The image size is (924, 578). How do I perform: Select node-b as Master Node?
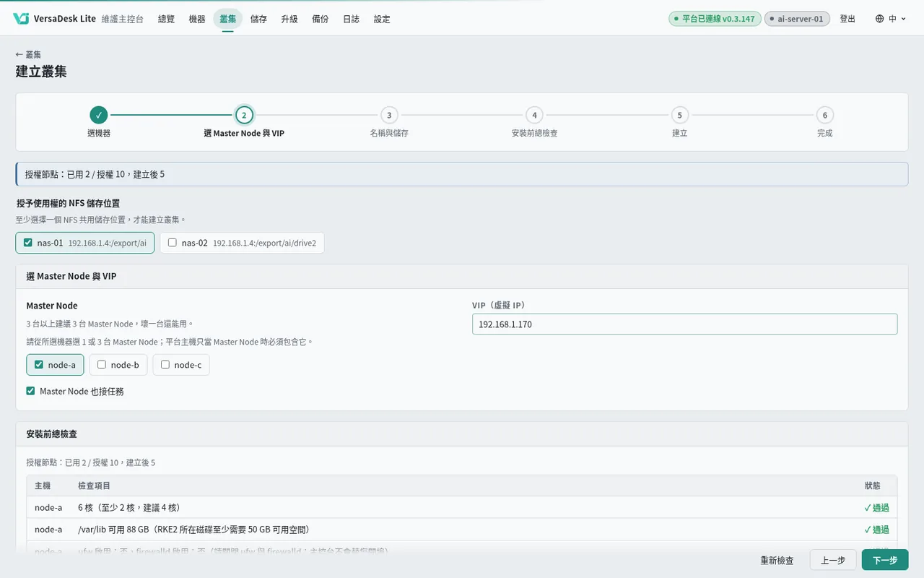(x=102, y=365)
